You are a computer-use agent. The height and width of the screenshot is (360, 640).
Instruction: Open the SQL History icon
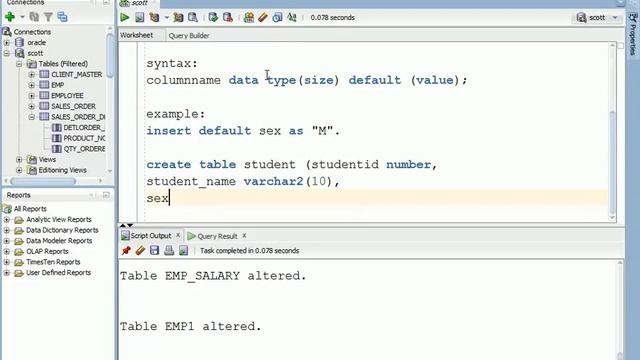(277, 18)
